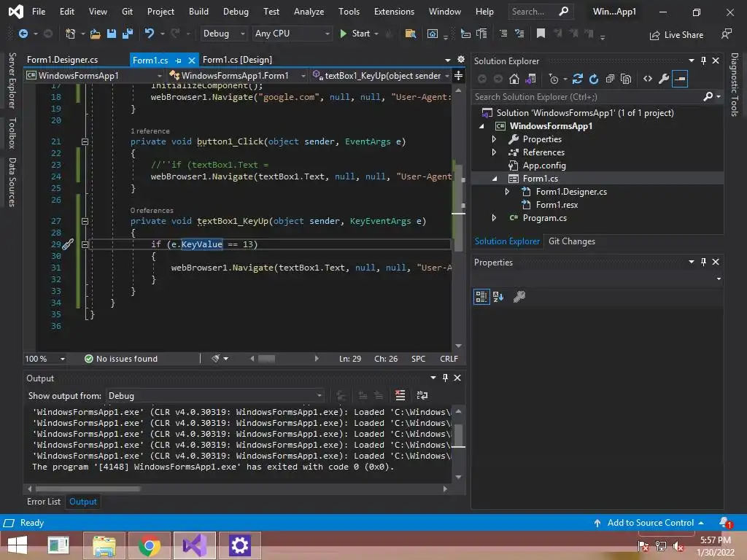Click the Live Share button

676,34
